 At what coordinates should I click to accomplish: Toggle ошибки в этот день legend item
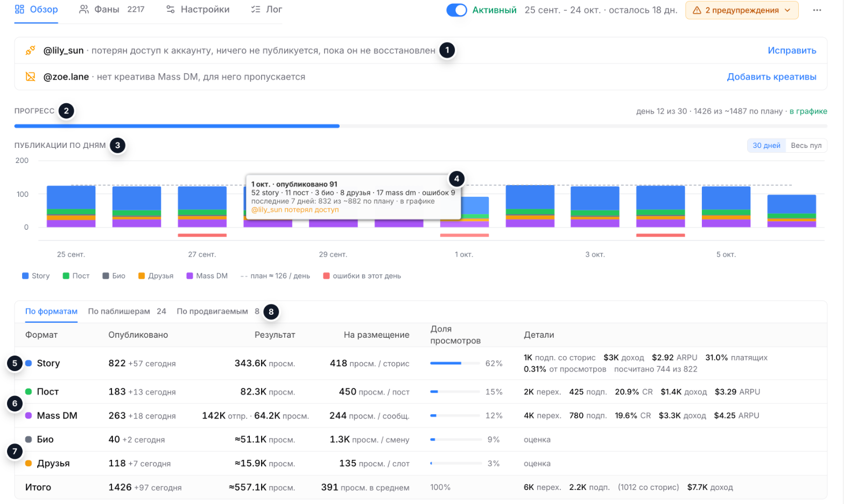point(362,276)
